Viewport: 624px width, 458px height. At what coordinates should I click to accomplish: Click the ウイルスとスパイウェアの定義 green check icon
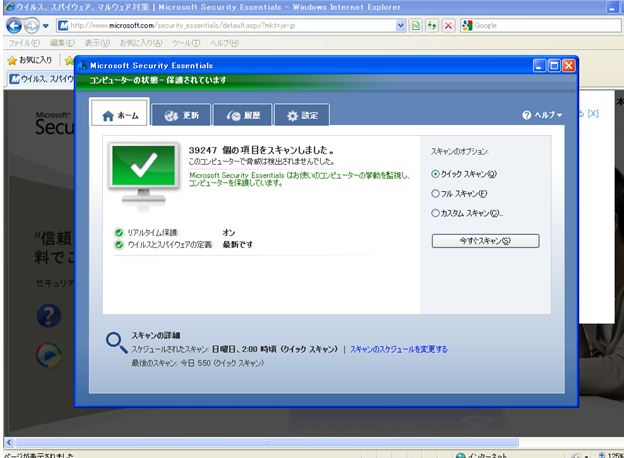(119, 245)
